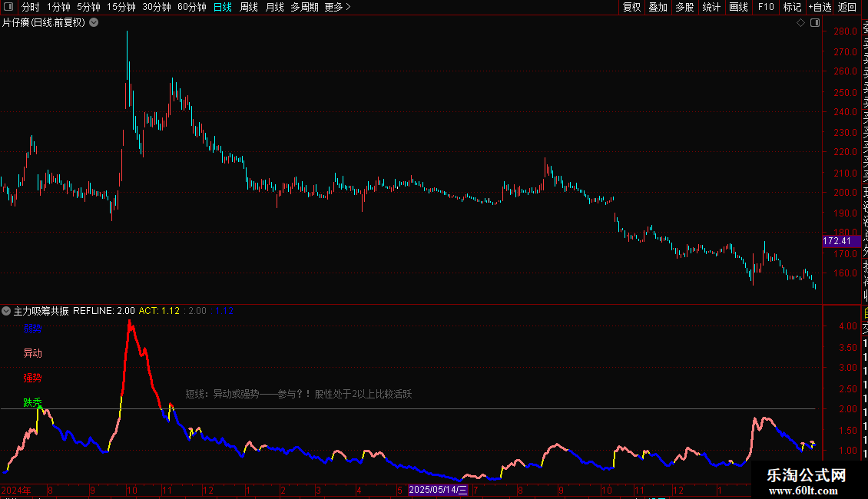Select the 1分钟 period tab
The width and height of the screenshot is (868, 499).
(58, 7)
